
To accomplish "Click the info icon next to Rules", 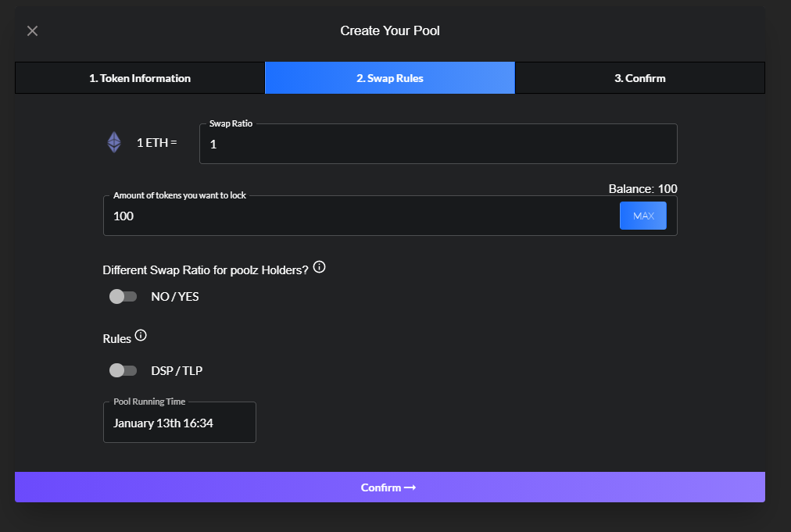I will click(141, 335).
